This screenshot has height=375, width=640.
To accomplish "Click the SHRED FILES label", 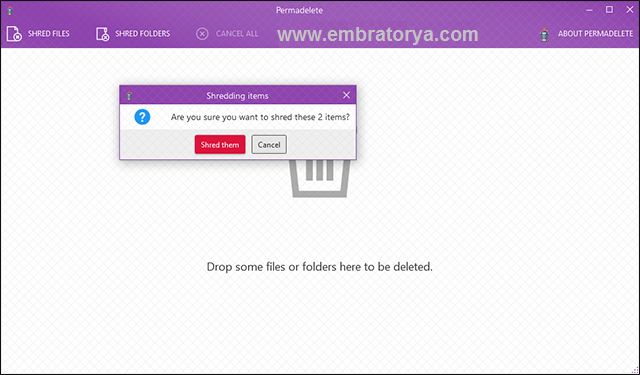I will click(x=49, y=34).
